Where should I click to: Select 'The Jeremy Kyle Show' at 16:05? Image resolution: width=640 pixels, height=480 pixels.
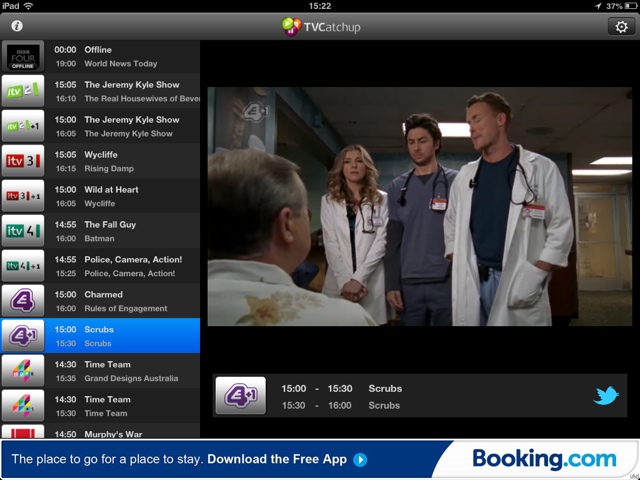(129, 134)
